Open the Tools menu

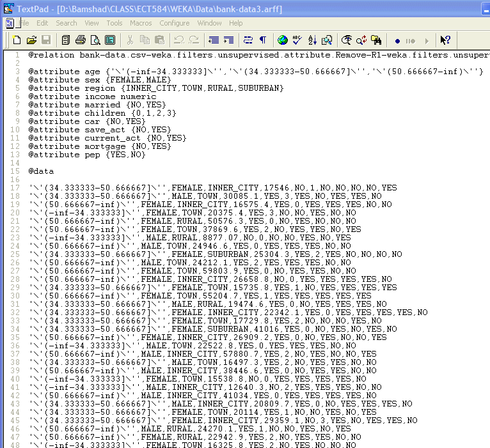point(115,23)
